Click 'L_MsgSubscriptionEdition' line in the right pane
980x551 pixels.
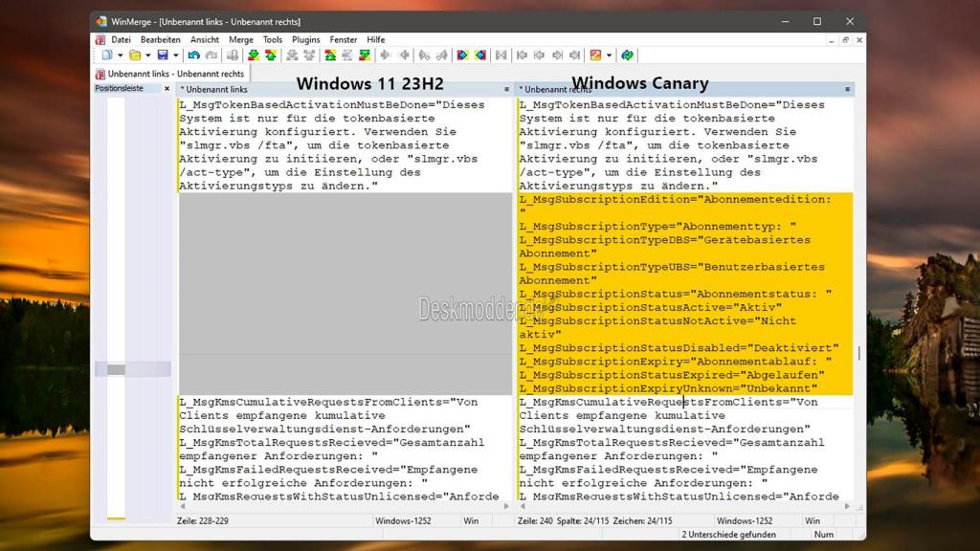point(675,199)
